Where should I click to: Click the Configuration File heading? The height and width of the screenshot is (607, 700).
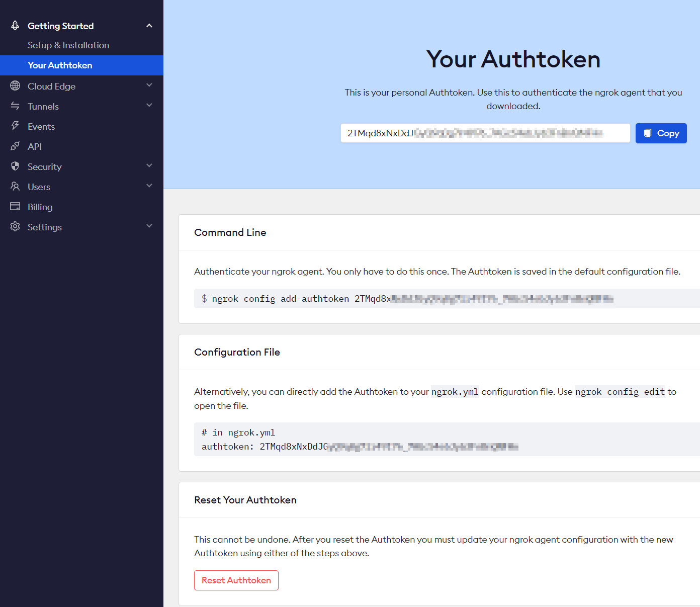coord(237,352)
